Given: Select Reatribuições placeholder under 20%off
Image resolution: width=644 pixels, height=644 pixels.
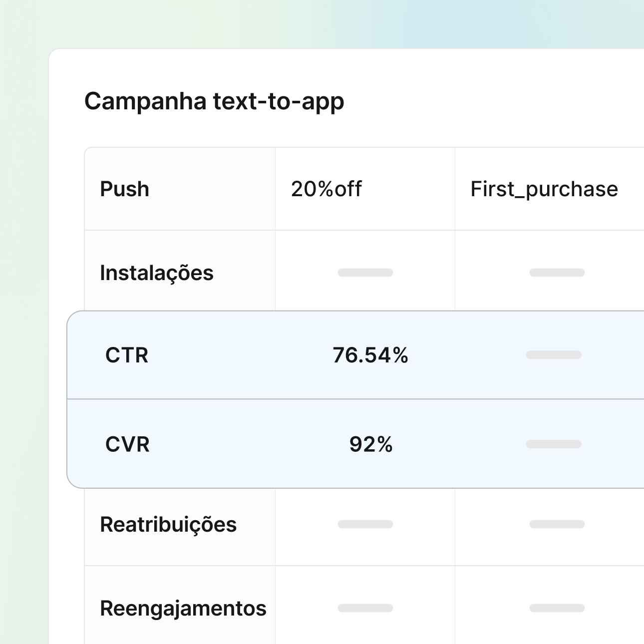Looking at the screenshot, I should [x=365, y=524].
